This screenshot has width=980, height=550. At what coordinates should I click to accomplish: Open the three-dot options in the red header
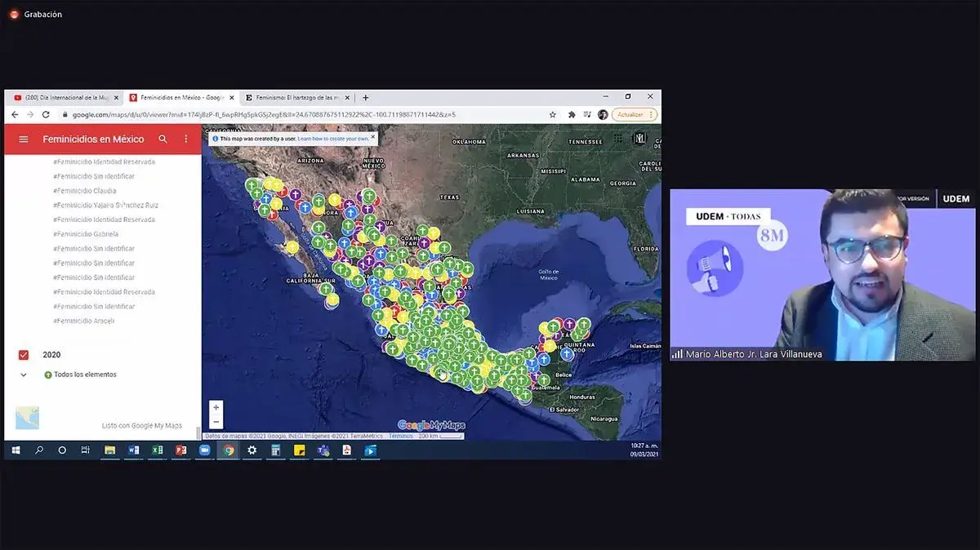pos(186,140)
